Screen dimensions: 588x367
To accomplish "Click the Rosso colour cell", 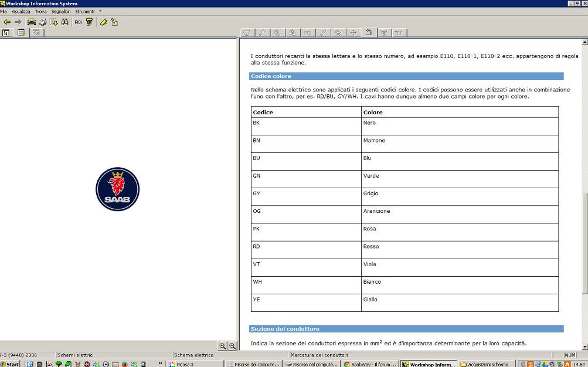I will click(460, 250).
